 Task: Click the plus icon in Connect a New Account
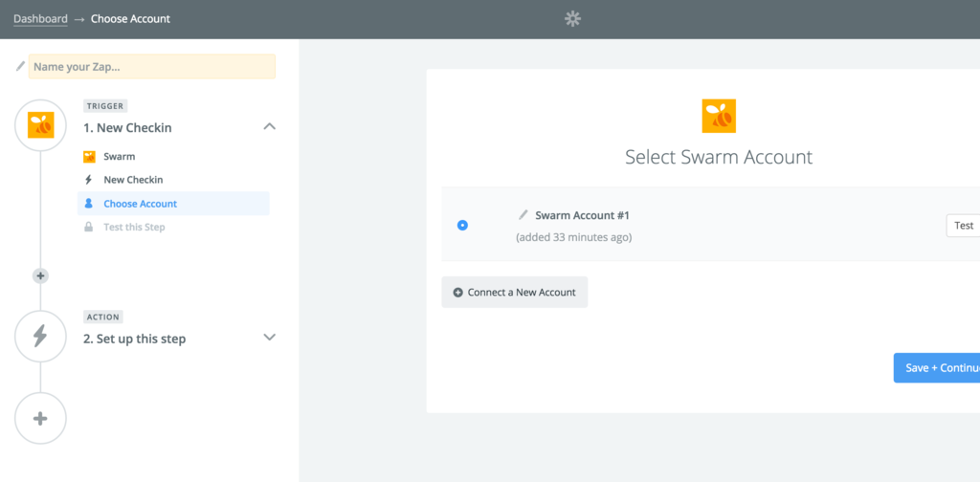pos(458,293)
